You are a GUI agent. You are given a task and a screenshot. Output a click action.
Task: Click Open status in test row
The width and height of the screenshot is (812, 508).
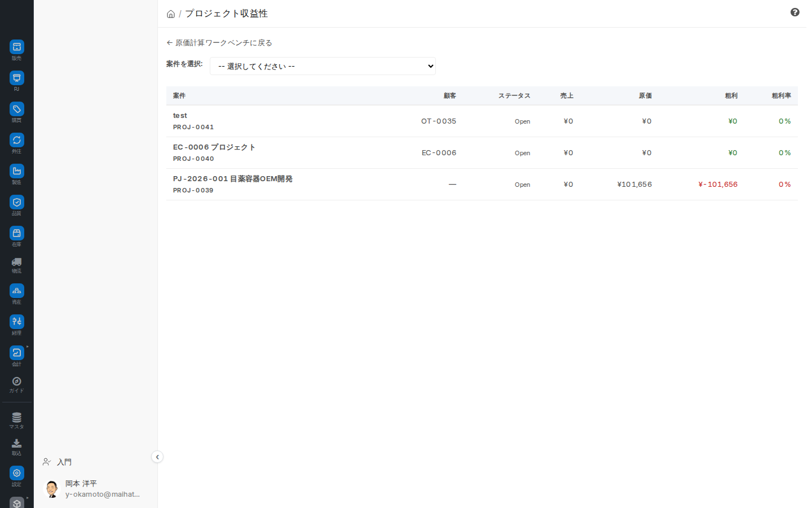coord(522,121)
